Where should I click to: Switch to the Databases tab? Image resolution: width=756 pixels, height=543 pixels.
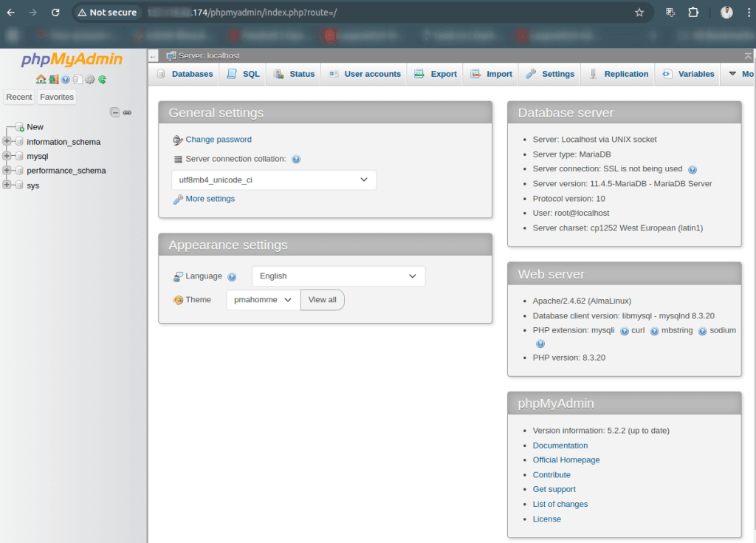185,74
